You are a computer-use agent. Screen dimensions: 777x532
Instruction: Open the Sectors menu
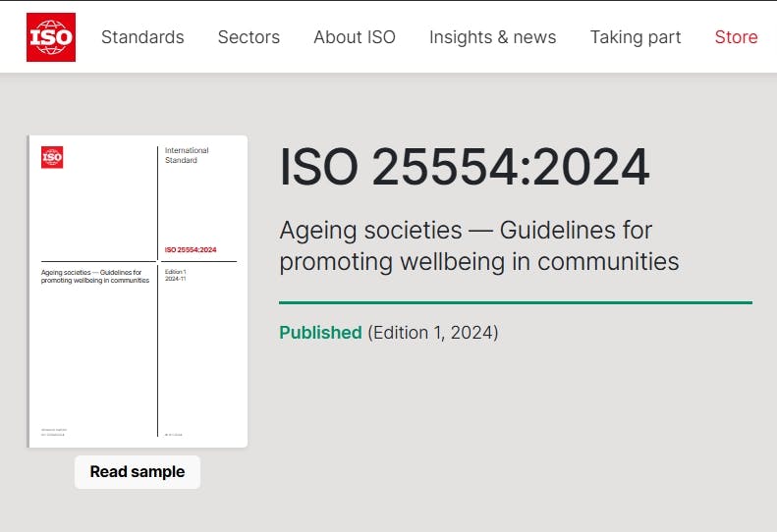249,37
